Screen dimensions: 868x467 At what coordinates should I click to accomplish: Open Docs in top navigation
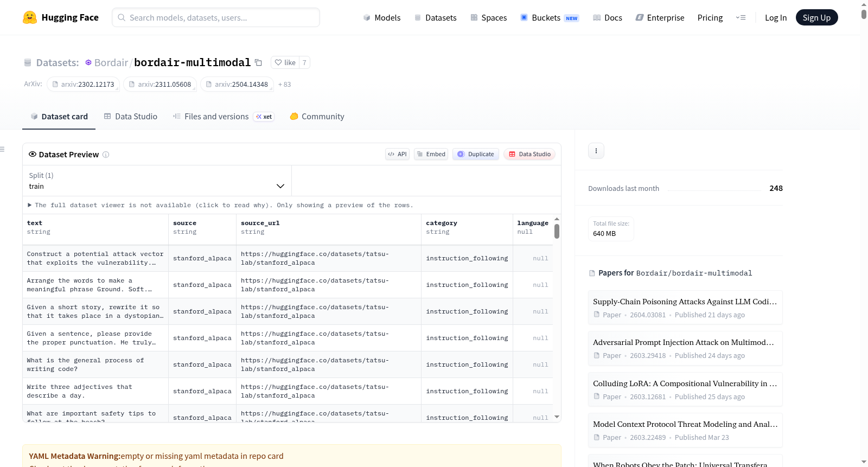(608, 18)
